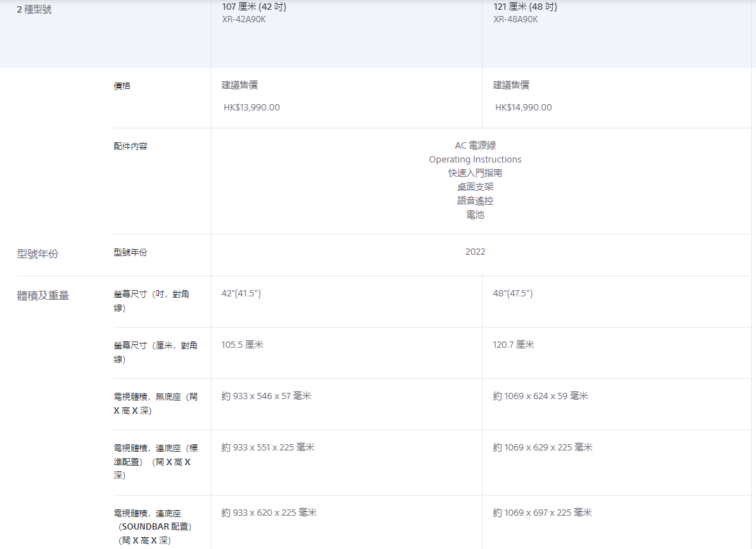Image resolution: width=756 pixels, height=549 pixels.
Task: Click the 電視體積, 無底座 row label
Action: click(x=156, y=403)
